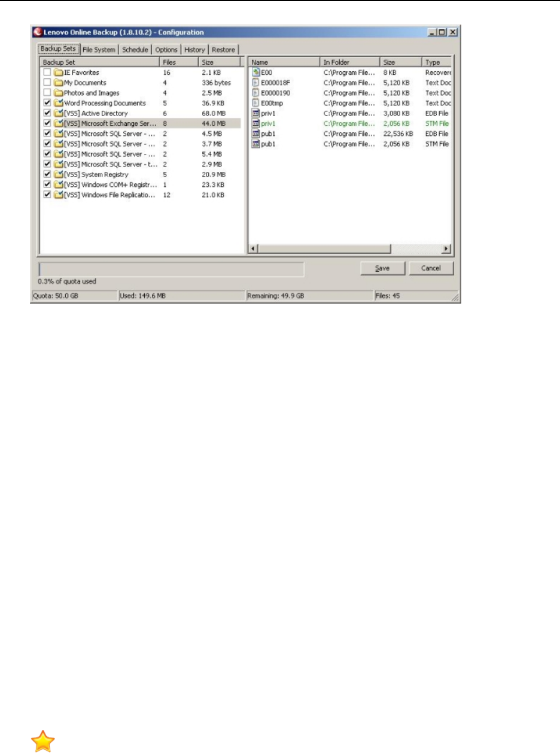Click the [VSS] System Registry folder icon
The width and height of the screenshot is (560, 755).
pyautogui.click(x=59, y=174)
